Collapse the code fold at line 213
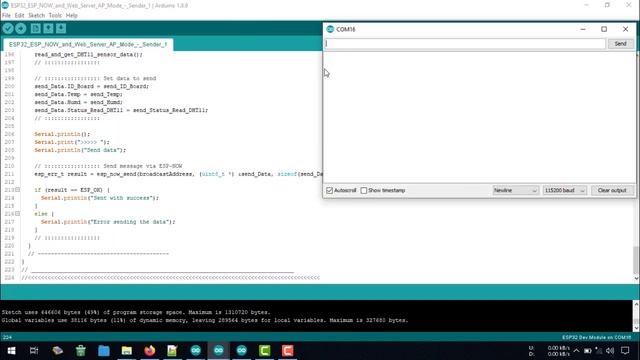The image size is (640, 360). click(18, 190)
